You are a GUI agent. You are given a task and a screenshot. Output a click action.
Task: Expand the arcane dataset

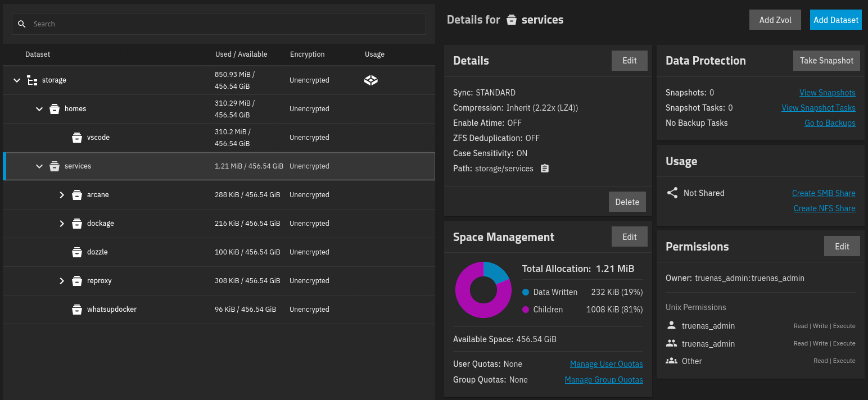click(x=62, y=195)
